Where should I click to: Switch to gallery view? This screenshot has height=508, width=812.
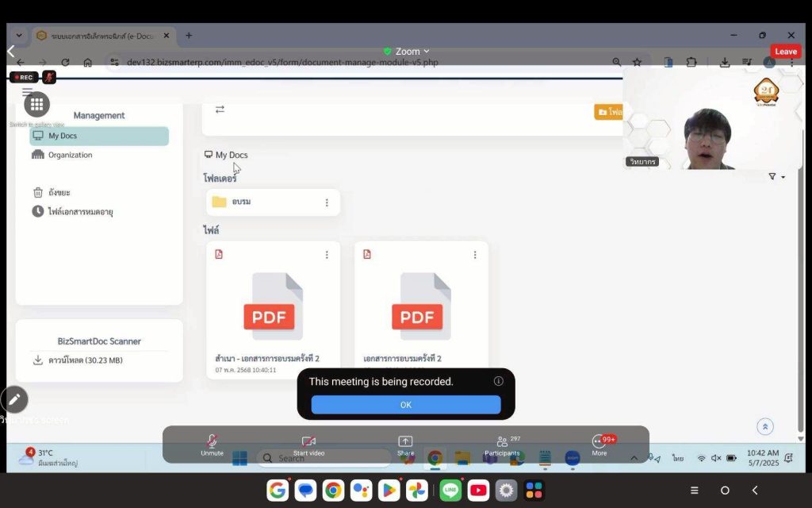pos(36,105)
